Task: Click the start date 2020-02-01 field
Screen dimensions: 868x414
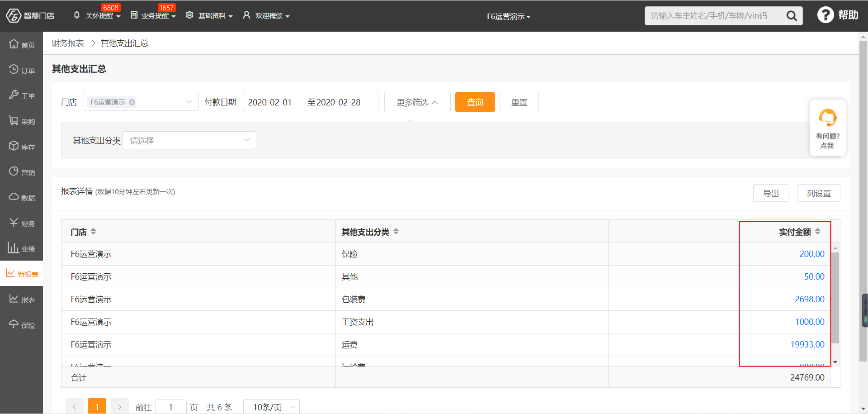Action: point(270,102)
